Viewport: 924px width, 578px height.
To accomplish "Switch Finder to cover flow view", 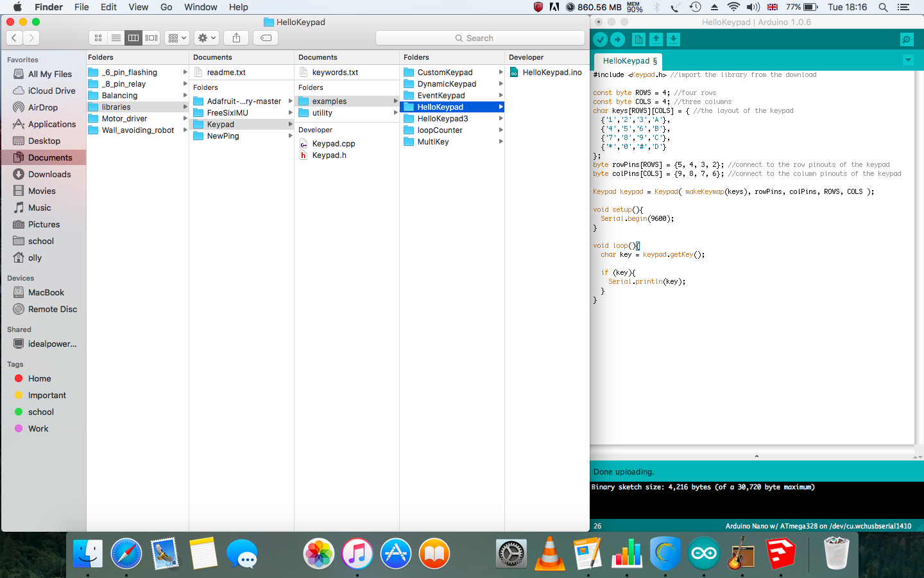I will [151, 38].
